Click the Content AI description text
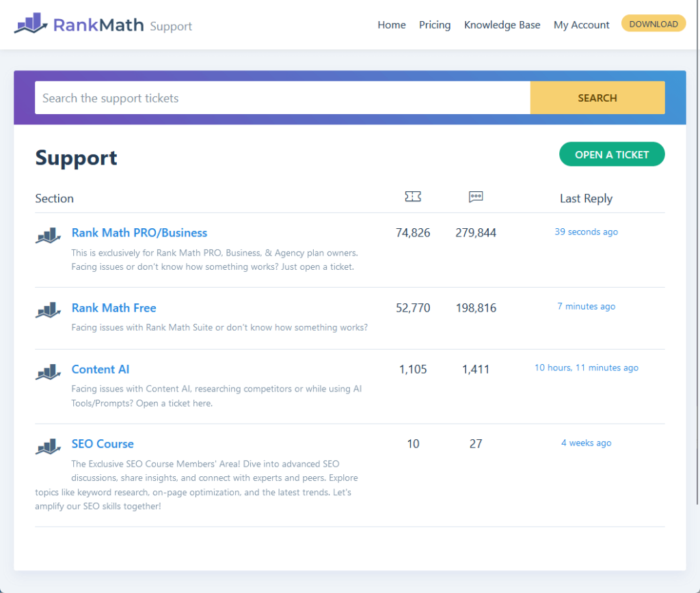Image resolution: width=700 pixels, height=593 pixels. [x=217, y=396]
